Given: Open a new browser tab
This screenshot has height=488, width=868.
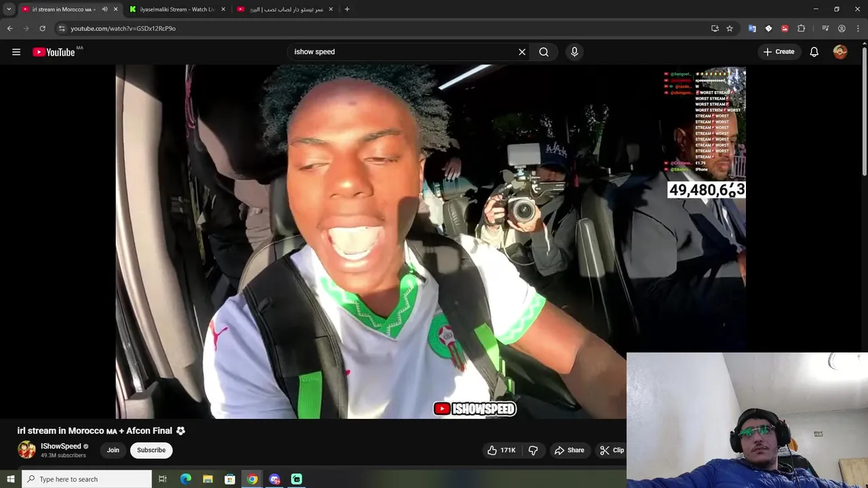Looking at the screenshot, I should 347,9.
